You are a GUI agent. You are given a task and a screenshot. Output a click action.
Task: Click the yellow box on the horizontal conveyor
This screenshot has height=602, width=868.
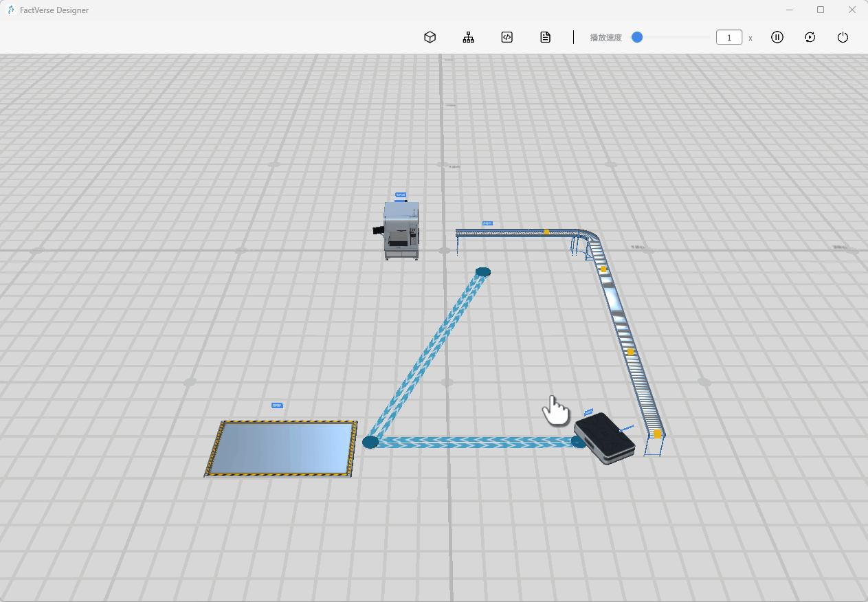[546, 232]
